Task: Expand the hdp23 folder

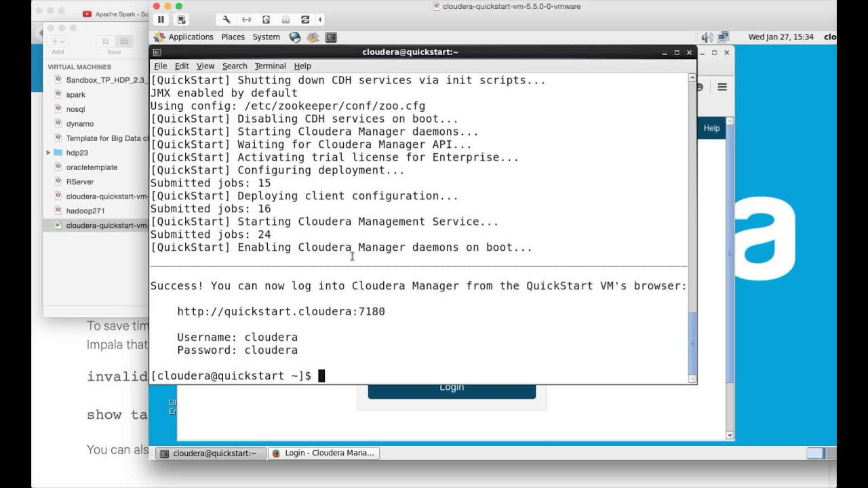Action: pyautogui.click(x=48, y=153)
